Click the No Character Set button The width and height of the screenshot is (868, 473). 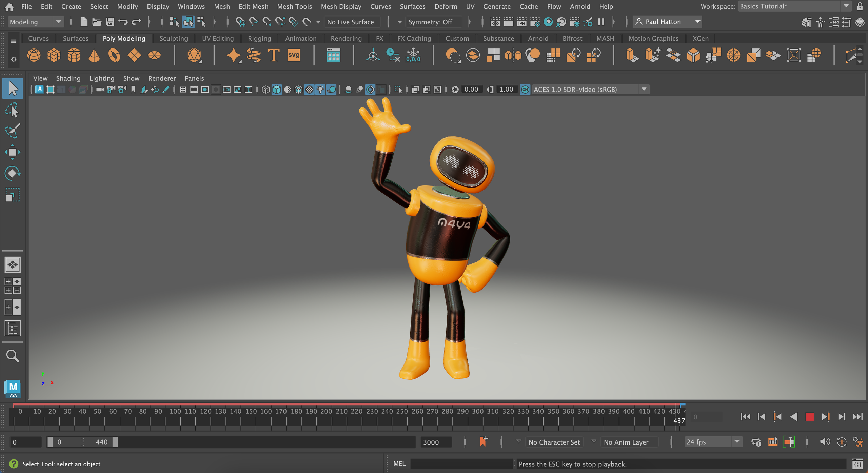tap(554, 442)
